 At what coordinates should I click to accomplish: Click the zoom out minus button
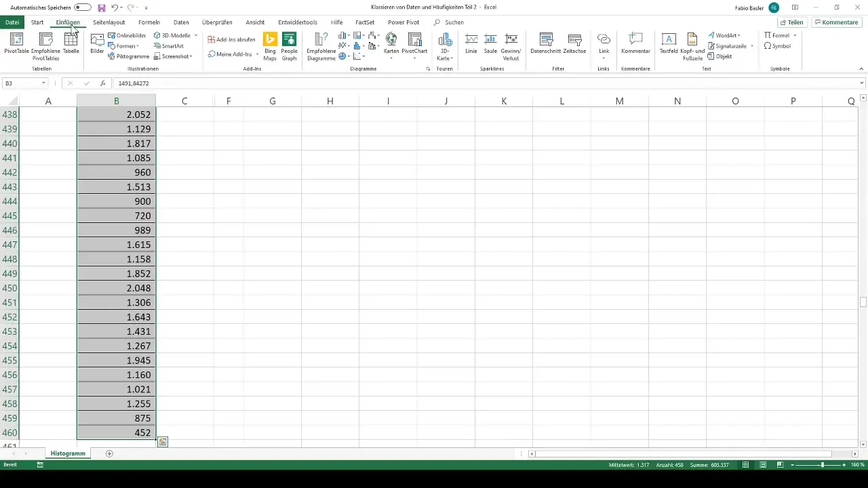click(793, 465)
